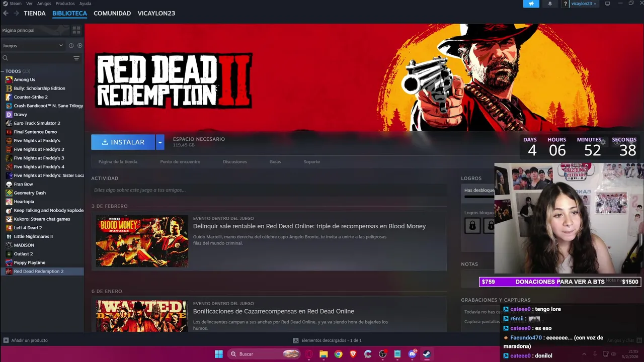Switch to the TIENDA tab
The height and width of the screenshot is (362, 644).
pyautogui.click(x=35, y=13)
